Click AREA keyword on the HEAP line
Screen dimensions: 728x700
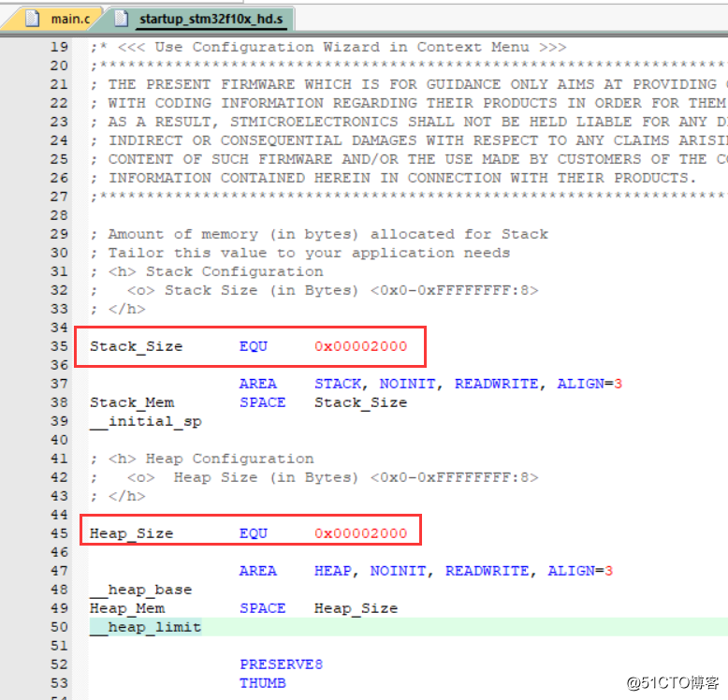(258, 571)
